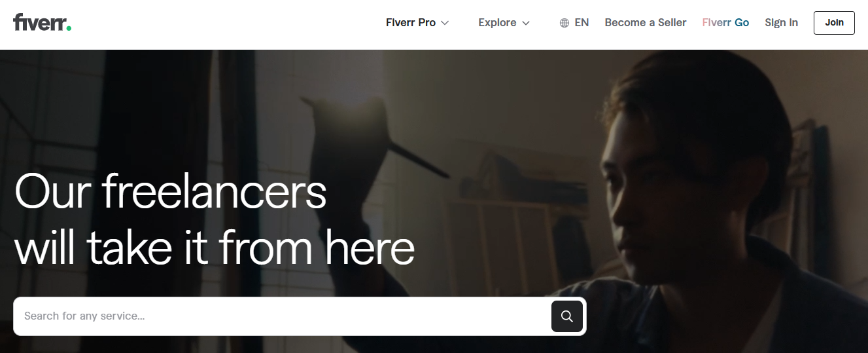868x353 pixels.
Task: Expand the Explore chevron arrow
Action: tap(525, 23)
